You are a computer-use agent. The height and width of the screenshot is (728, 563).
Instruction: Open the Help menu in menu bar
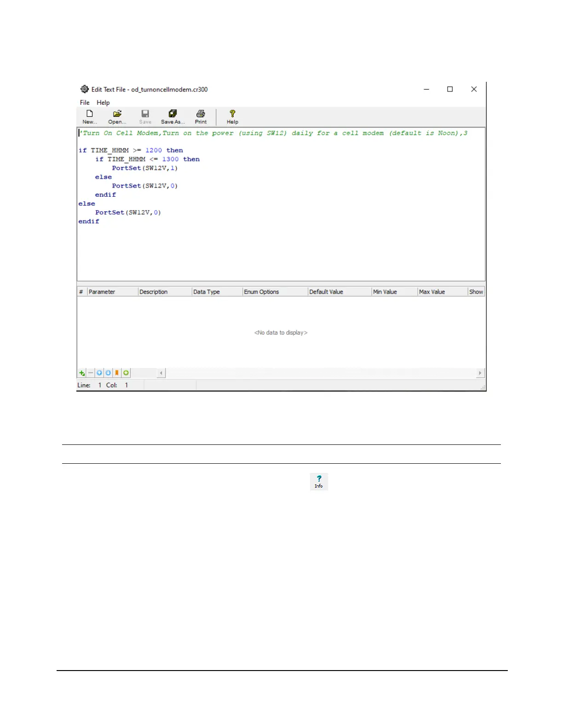click(x=103, y=102)
